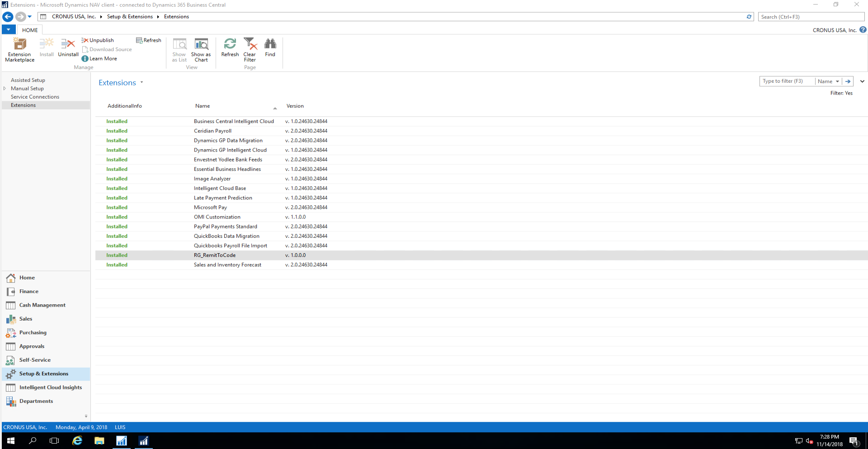Open File Explorer from taskbar
868x449 pixels.
(x=99, y=441)
